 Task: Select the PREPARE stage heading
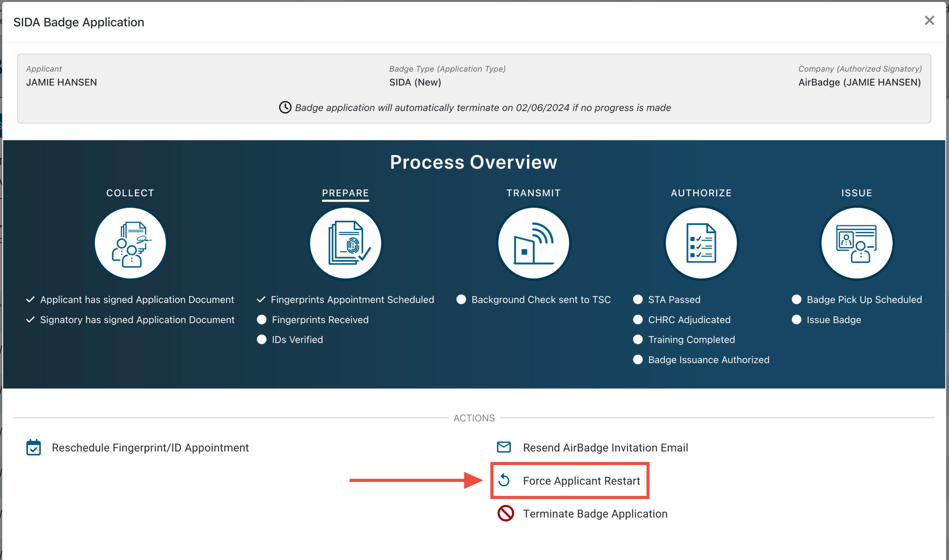(x=345, y=193)
